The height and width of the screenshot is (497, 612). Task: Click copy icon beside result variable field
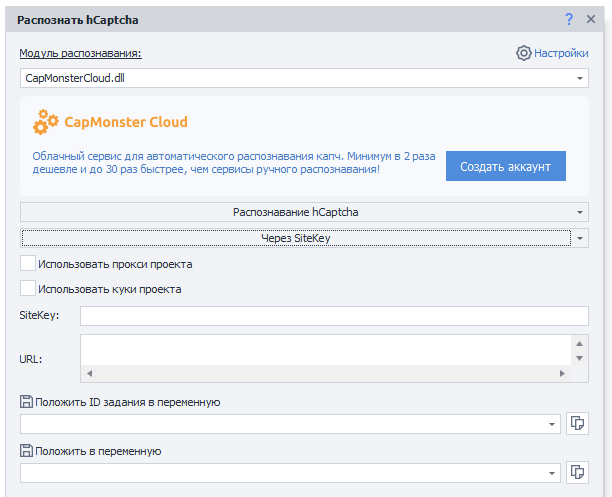pyautogui.click(x=577, y=471)
